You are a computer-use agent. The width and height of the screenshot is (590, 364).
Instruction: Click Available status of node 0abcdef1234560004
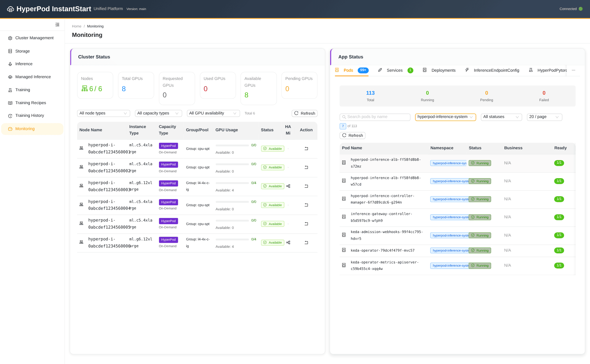(273, 205)
